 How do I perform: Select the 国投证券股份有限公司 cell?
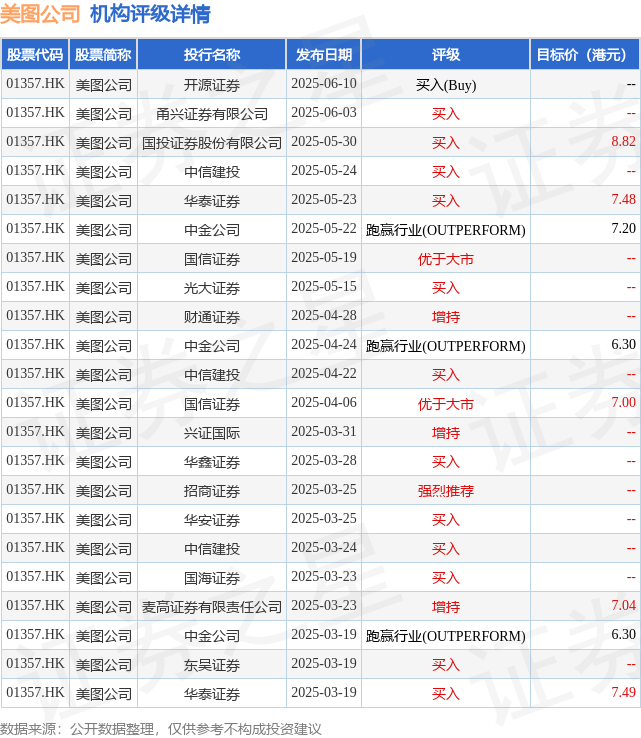(x=212, y=143)
